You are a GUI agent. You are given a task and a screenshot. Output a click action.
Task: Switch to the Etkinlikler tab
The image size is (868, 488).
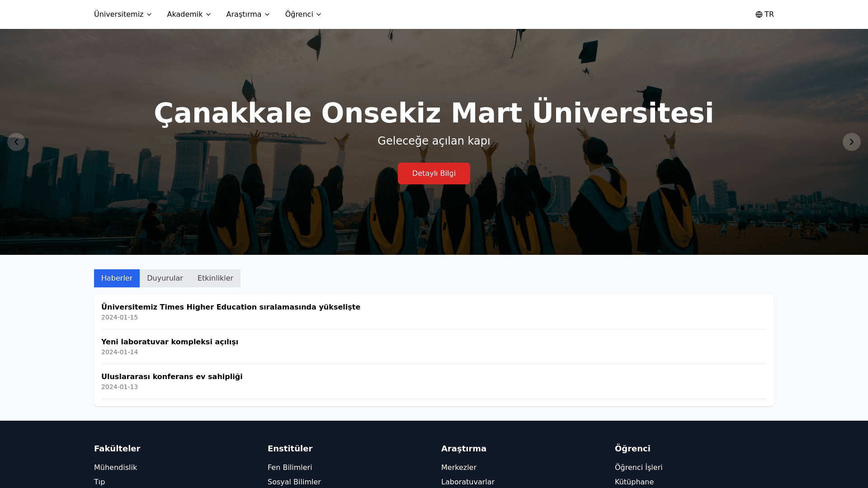[215, 278]
